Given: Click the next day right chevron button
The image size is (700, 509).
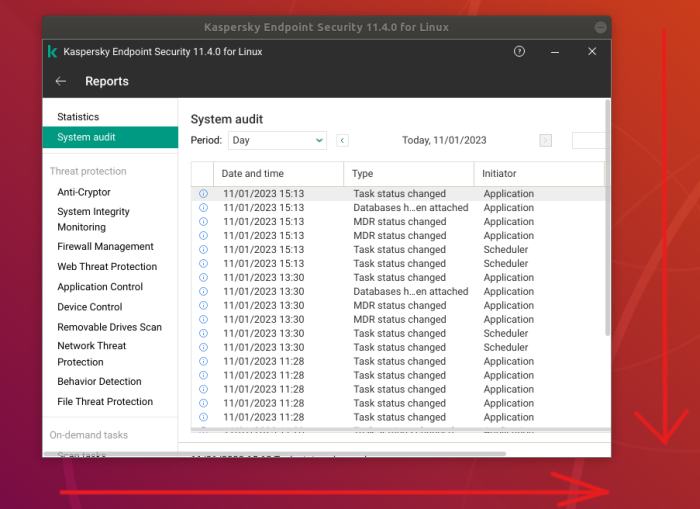Looking at the screenshot, I should [545, 140].
